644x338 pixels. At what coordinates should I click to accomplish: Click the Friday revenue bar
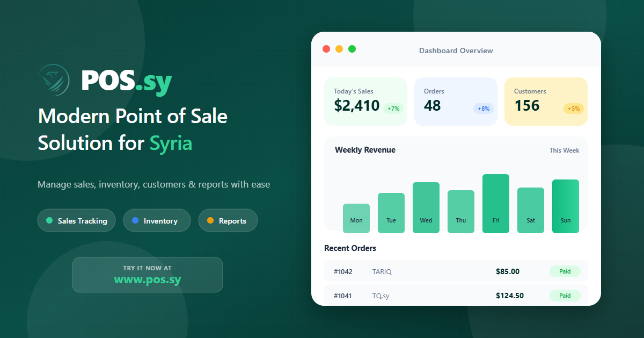point(496,203)
